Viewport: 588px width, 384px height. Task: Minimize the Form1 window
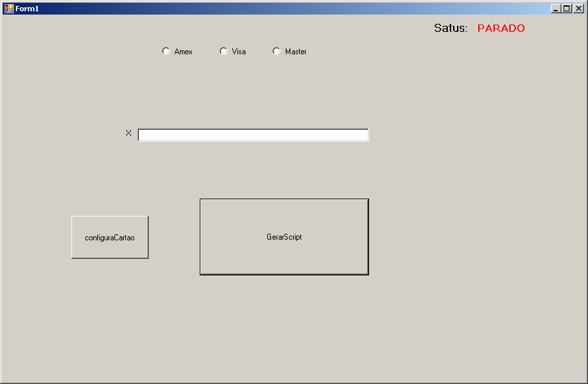(556, 8)
